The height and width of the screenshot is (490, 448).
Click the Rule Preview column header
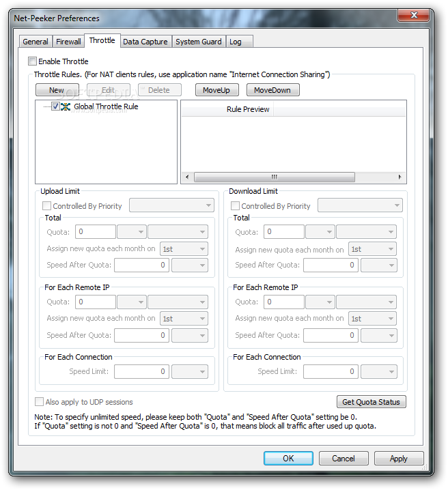coord(227,109)
